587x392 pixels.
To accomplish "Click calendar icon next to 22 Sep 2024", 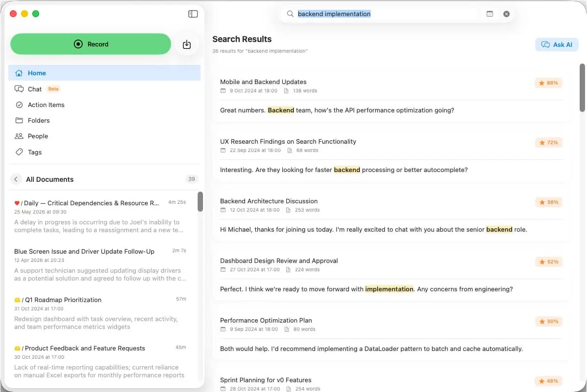I will 223,151.
